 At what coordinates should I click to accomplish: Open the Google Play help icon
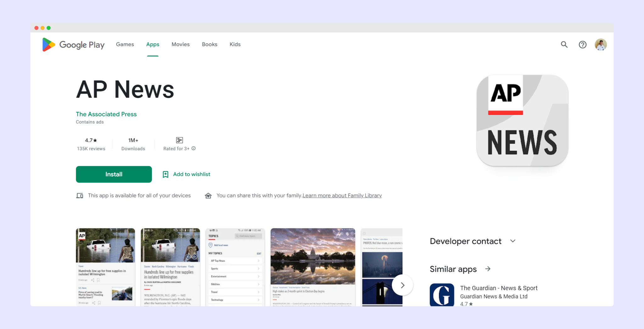click(582, 45)
